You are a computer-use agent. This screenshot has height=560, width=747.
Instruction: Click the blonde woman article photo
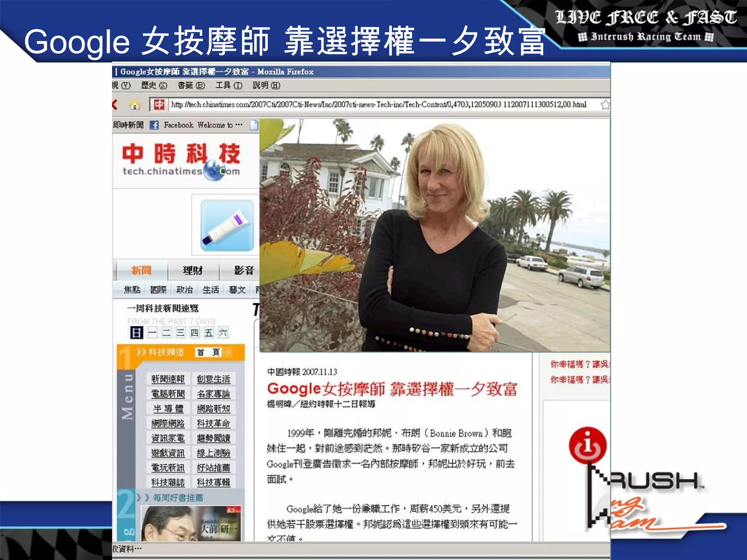tap(434, 235)
